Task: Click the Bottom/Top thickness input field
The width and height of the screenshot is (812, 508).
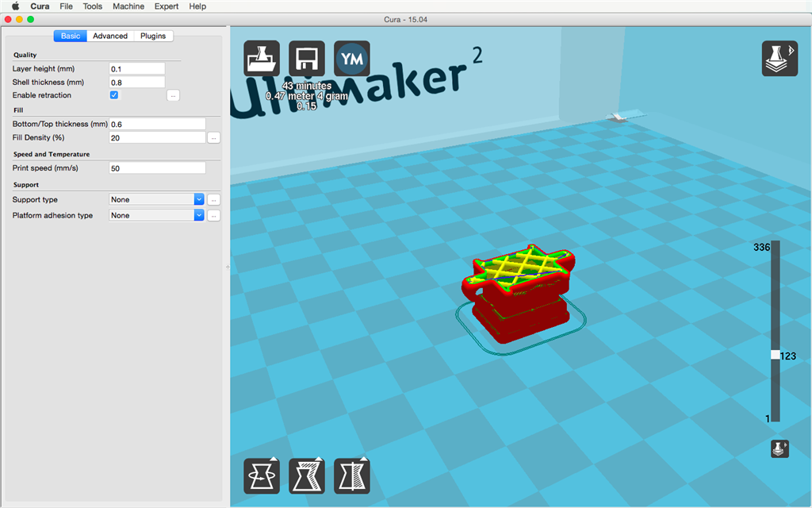Action: [x=157, y=124]
